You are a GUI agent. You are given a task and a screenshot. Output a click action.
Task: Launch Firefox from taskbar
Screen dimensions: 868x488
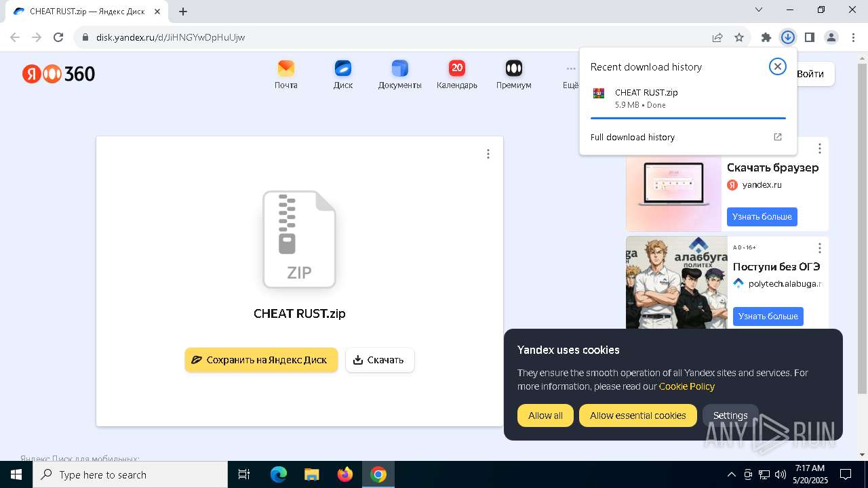[344, 474]
